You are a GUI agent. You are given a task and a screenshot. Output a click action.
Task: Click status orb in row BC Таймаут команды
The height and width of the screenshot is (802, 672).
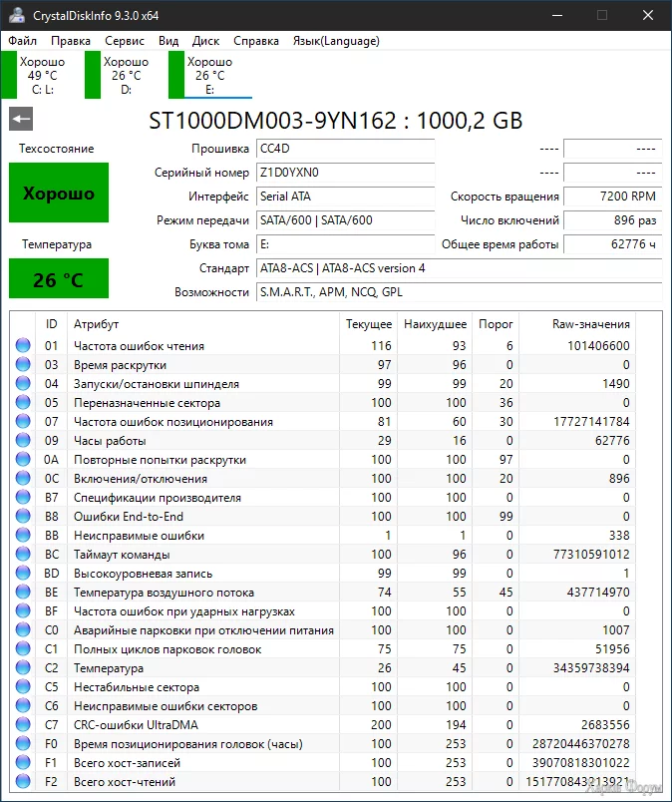pyautogui.click(x=23, y=554)
